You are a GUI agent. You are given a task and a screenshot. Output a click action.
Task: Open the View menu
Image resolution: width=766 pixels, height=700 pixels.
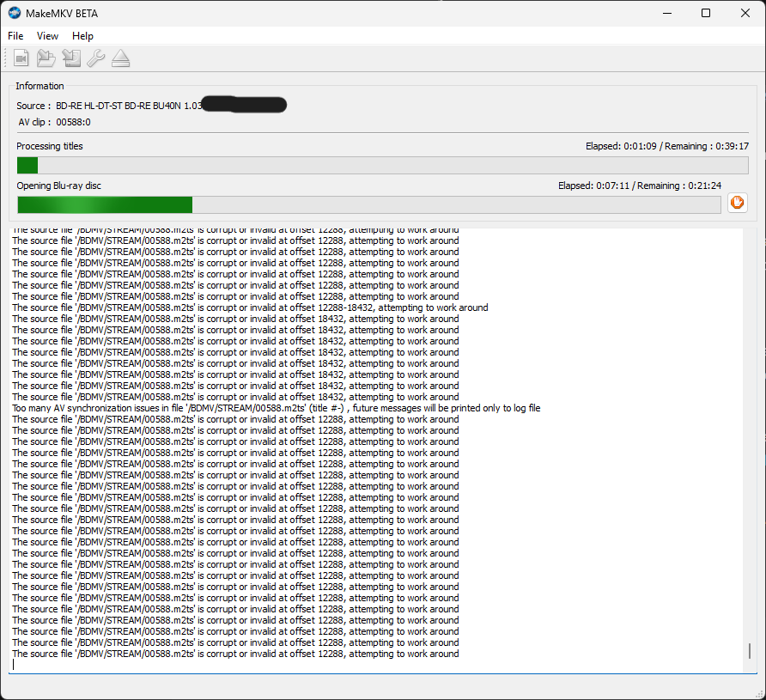pos(47,36)
